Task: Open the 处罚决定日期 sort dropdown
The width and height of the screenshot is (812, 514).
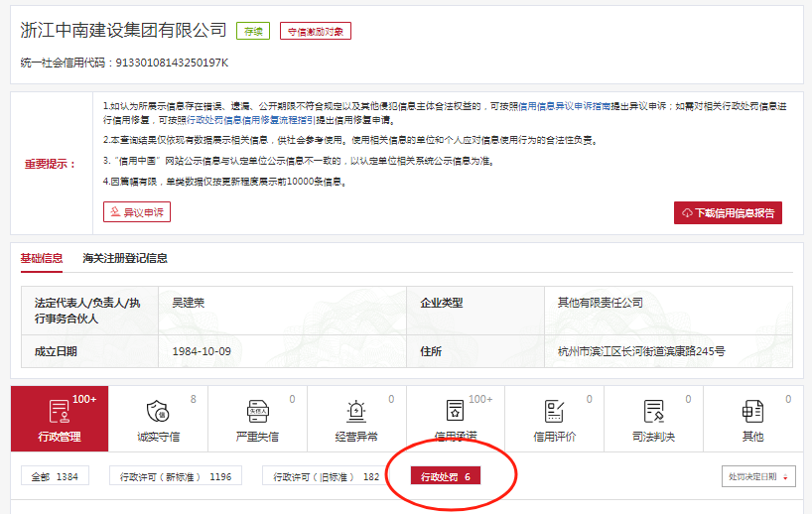Action: [x=758, y=476]
